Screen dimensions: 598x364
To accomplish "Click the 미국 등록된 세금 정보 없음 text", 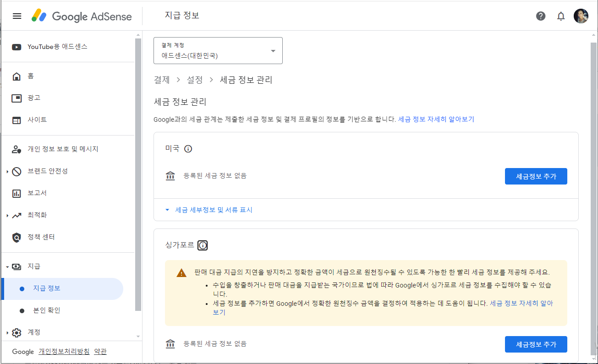I will 215,176.
